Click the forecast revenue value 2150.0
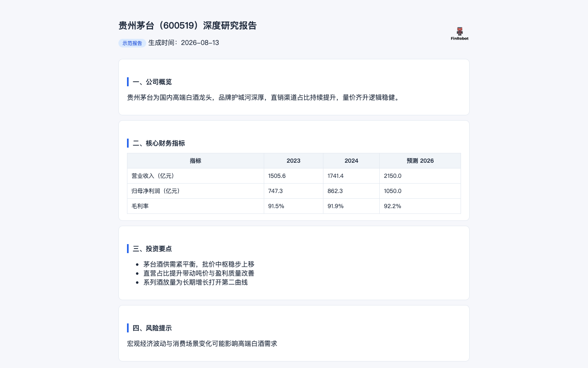588x368 pixels. tap(393, 176)
